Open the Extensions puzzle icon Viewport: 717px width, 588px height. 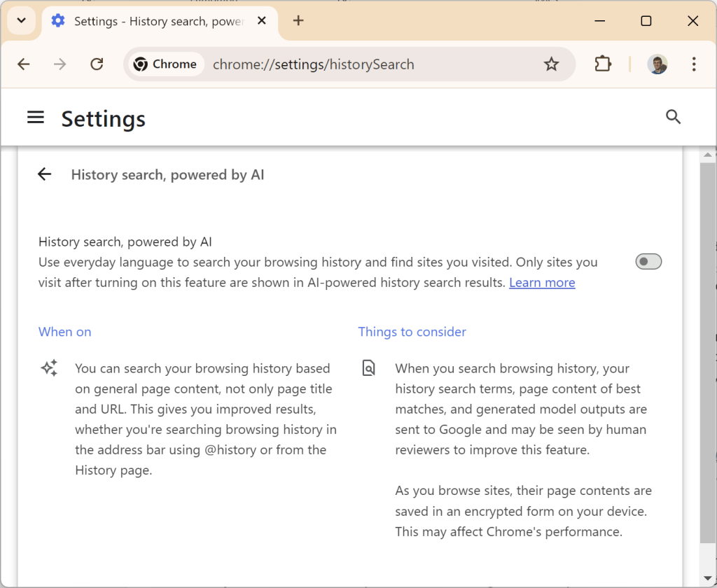click(x=603, y=64)
